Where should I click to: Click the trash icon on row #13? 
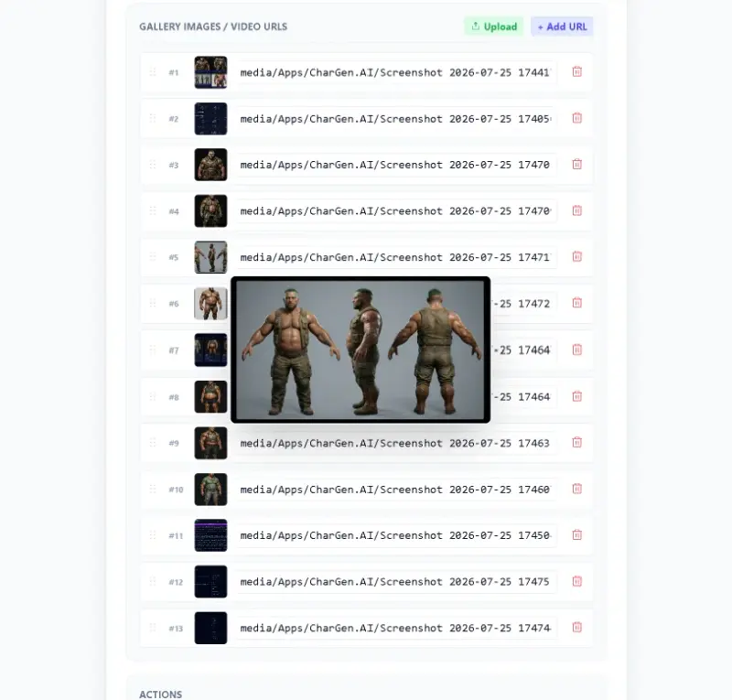click(x=577, y=628)
